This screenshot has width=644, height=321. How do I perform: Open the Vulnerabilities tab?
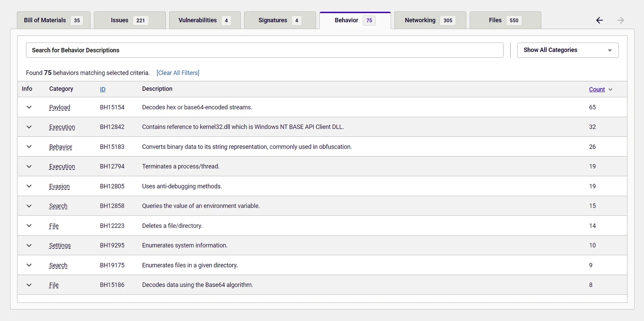pos(205,20)
